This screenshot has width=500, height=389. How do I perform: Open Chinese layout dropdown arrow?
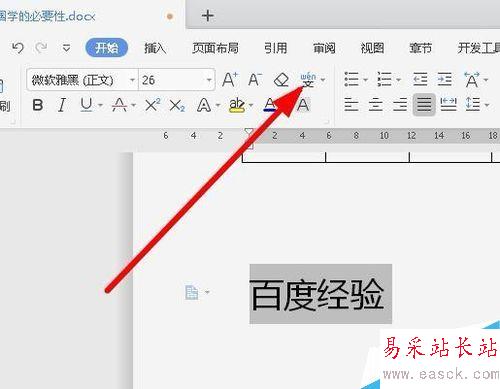(x=486, y=80)
